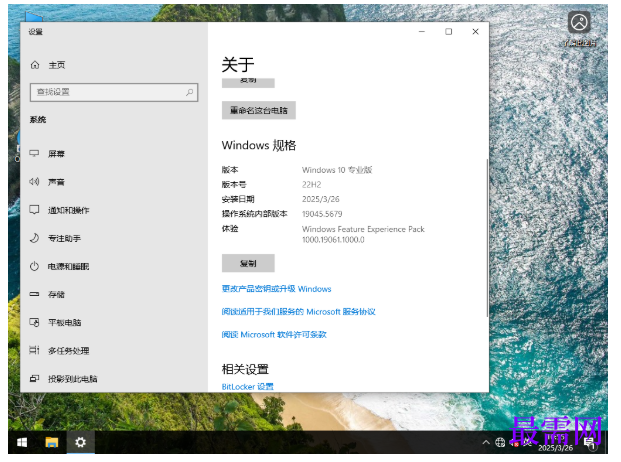This screenshot has height=462, width=621.
Task: Click the Windows 10 专业版 edition text
Action: 337,170
